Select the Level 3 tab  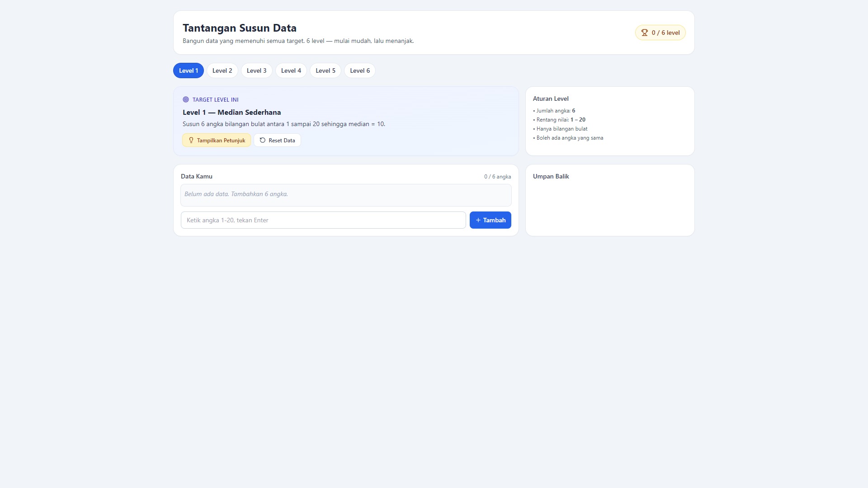(257, 70)
